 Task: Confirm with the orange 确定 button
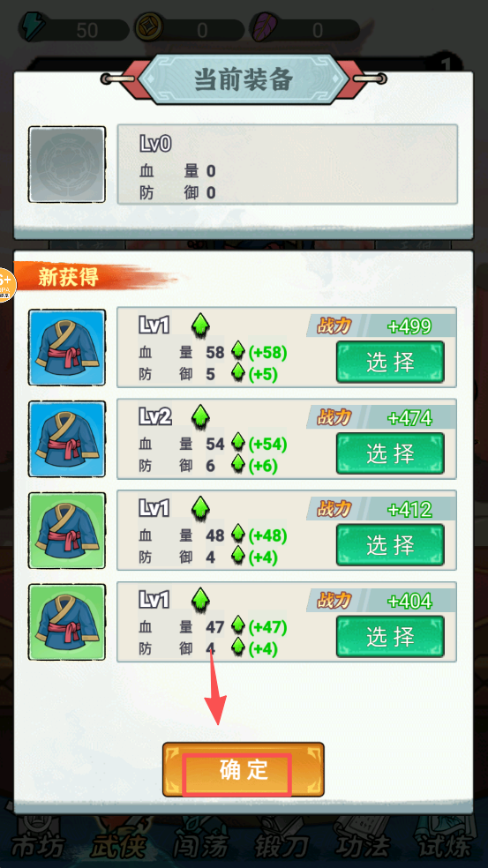tap(244, 770)
